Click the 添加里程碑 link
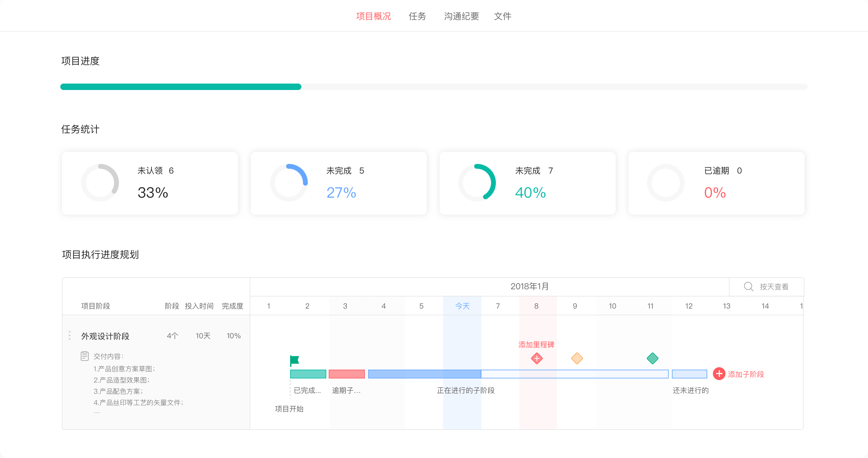Viewport: 868px width, 458px height. pos(536,344)
